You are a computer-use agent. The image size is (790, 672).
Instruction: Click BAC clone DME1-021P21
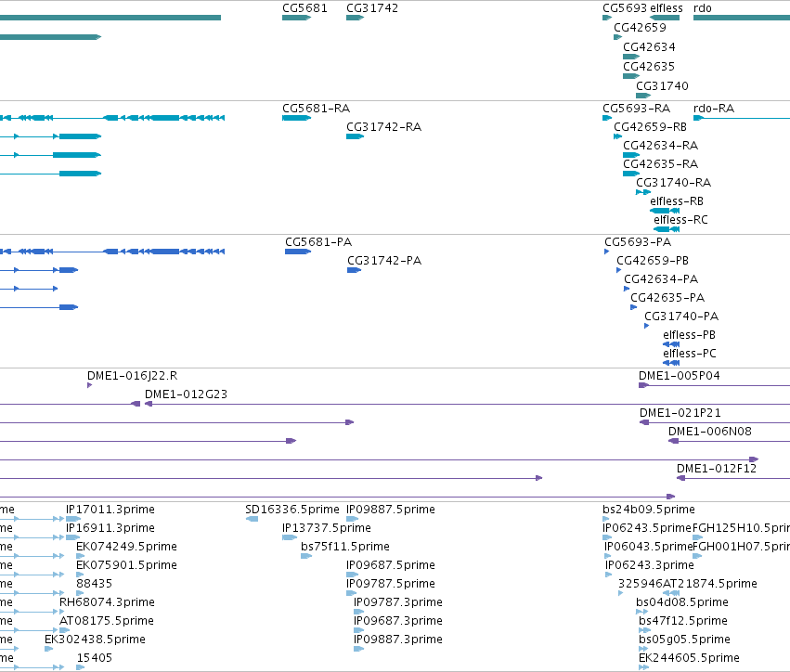(x=680, y=414)
